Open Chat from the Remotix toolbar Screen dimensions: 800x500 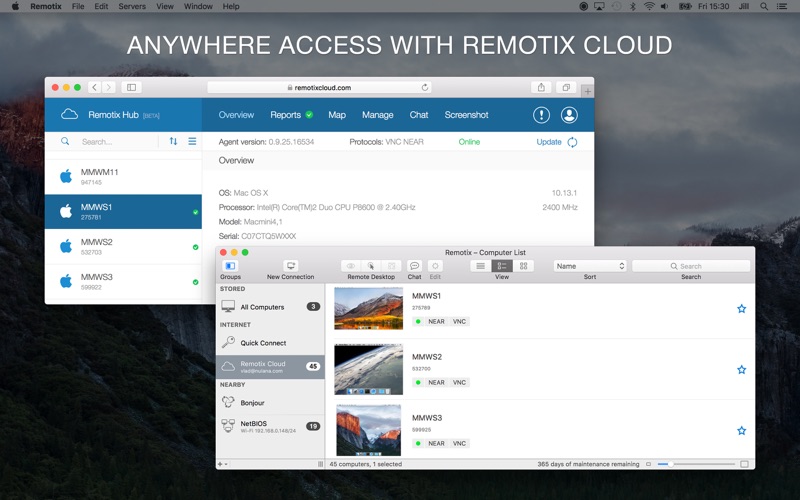click(414, 266)
